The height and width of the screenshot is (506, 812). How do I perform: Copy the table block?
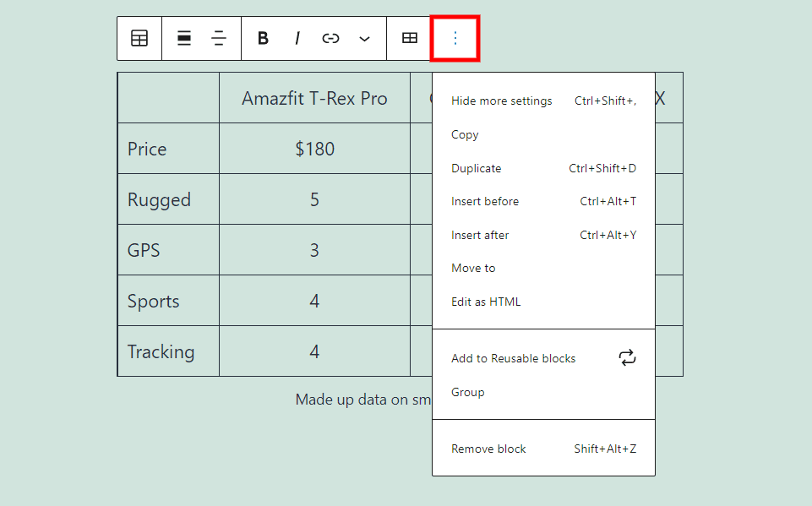pyautogui.click(x=465, y=134)
